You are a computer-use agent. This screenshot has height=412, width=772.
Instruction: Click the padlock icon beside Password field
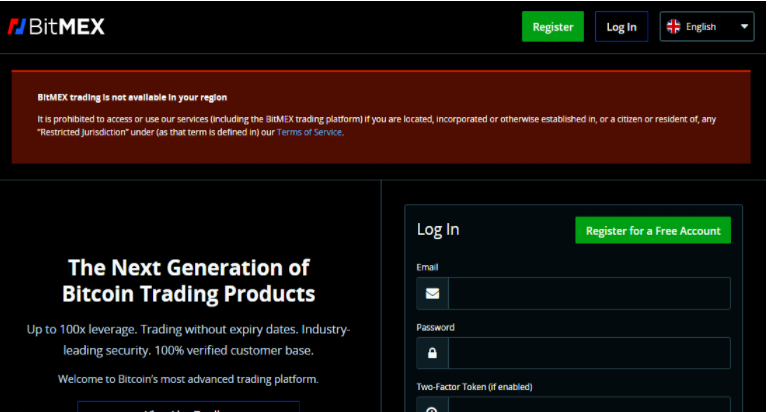[x=432, y=353]
